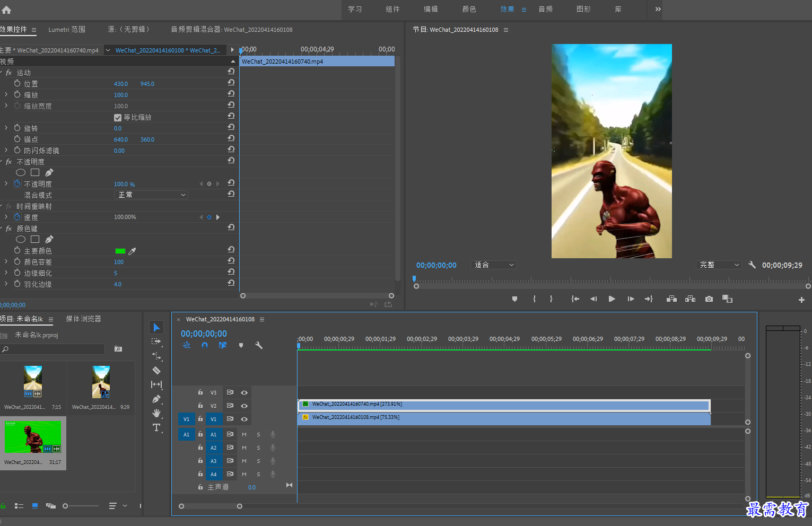Switch to 组件 workspace
The width and height of the screenshot is (812, 526).
pos(392,9)
